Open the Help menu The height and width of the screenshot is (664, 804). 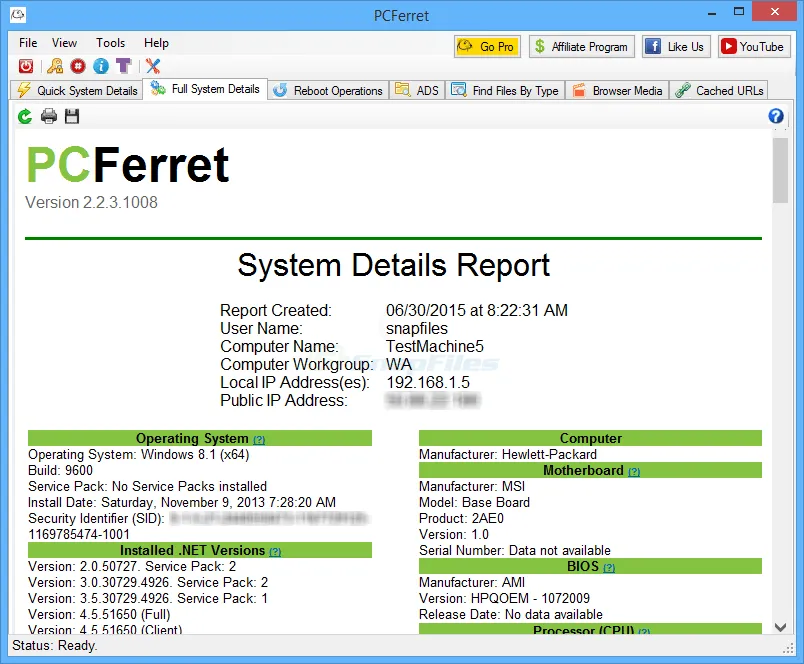click(x=156, y=43)
